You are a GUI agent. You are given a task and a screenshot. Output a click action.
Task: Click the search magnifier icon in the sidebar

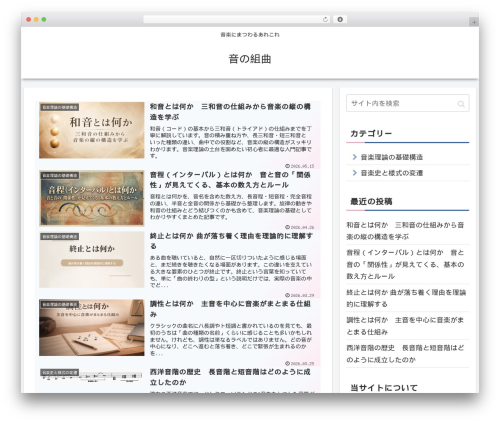(x=461, y=104)
